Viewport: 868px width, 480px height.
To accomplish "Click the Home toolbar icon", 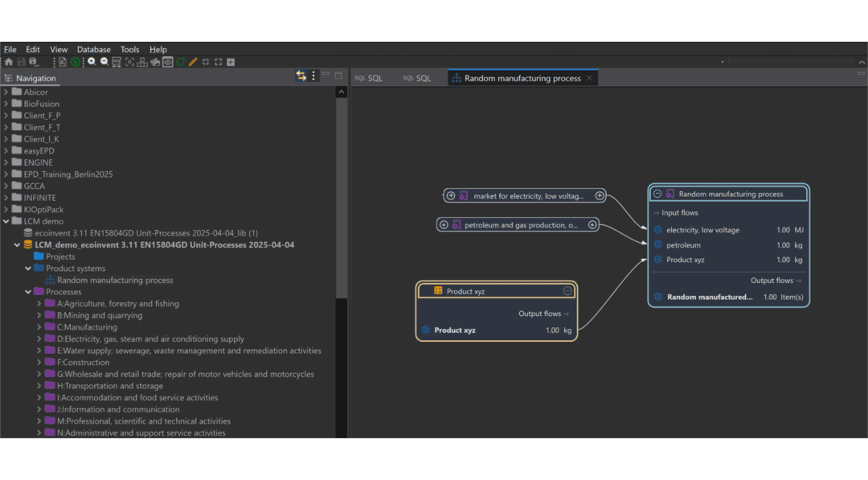I will (9, 62).
